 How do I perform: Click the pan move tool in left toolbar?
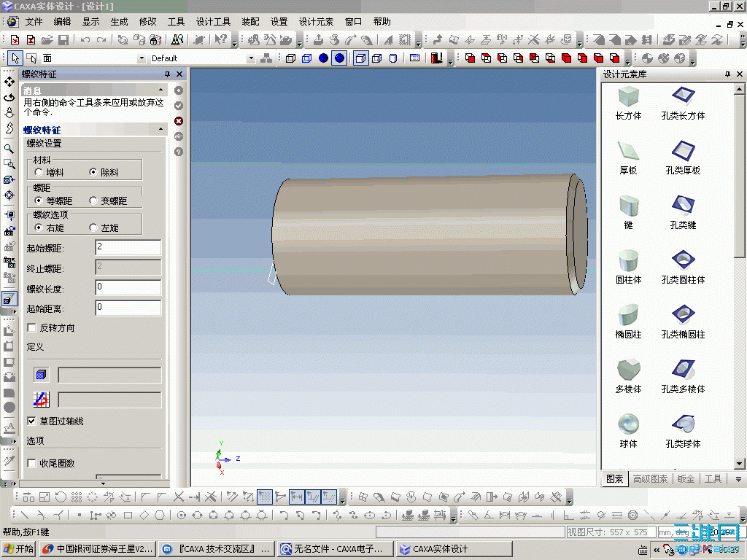[9, 82]
